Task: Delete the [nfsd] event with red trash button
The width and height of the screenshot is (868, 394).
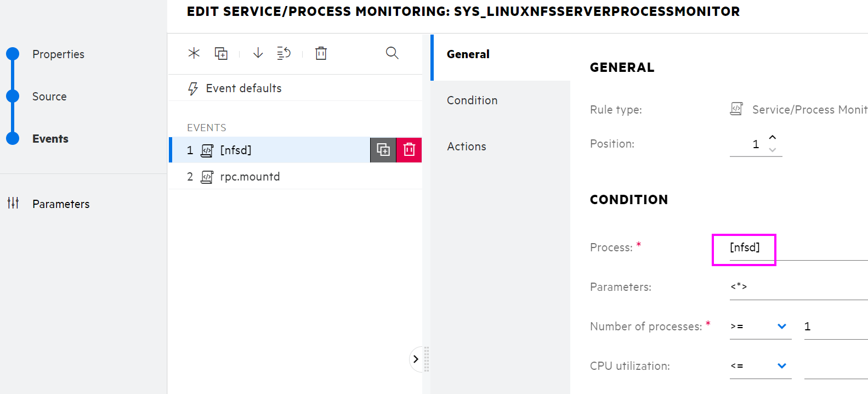Action: pos(409,150)
